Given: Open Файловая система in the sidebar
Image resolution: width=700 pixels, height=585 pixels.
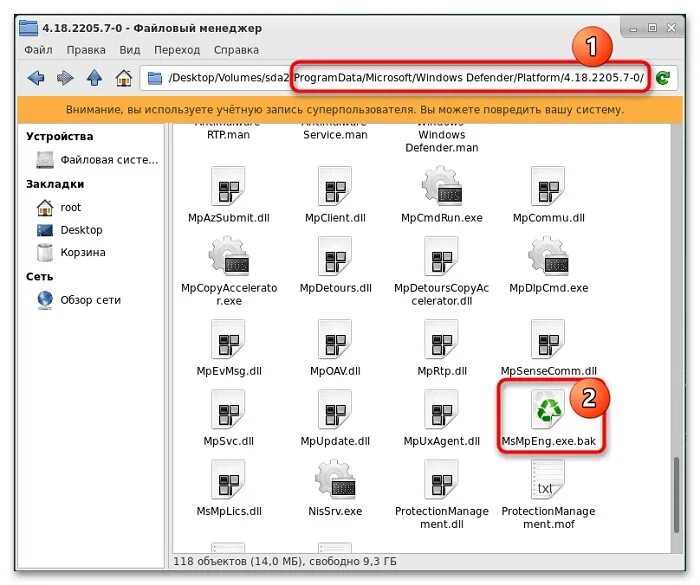Looking at the screenshot, I should coord(97,160).
